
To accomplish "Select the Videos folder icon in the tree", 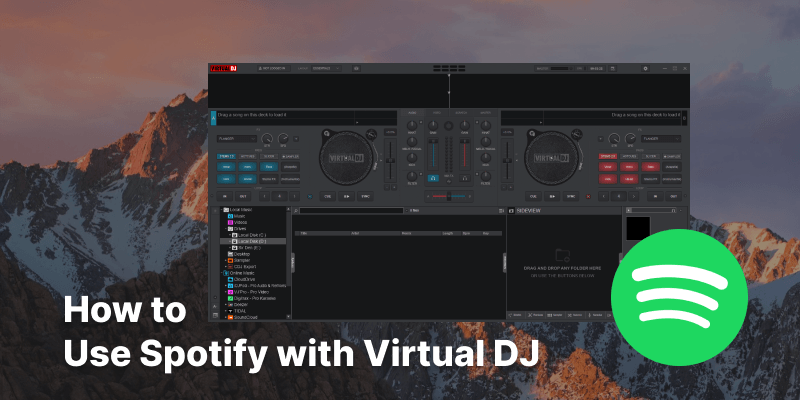I will coord(230,222).
